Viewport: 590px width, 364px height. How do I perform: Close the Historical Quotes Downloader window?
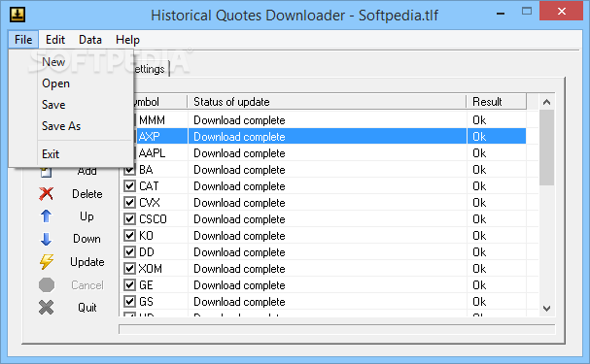[x=562, y=12]
